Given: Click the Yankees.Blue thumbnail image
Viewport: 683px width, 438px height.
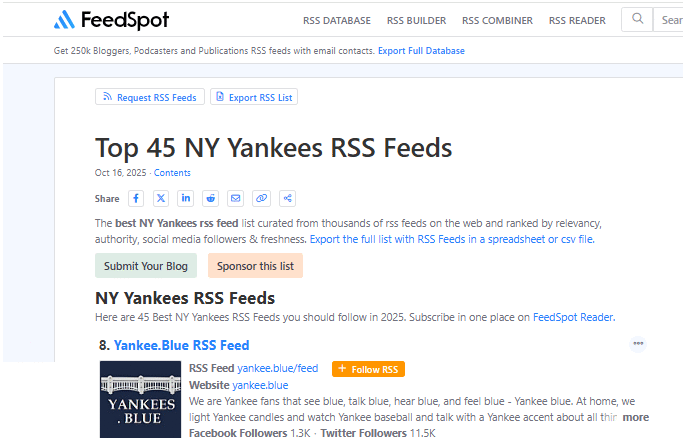Looking at the screenshot, I should (x=140, y=398).
